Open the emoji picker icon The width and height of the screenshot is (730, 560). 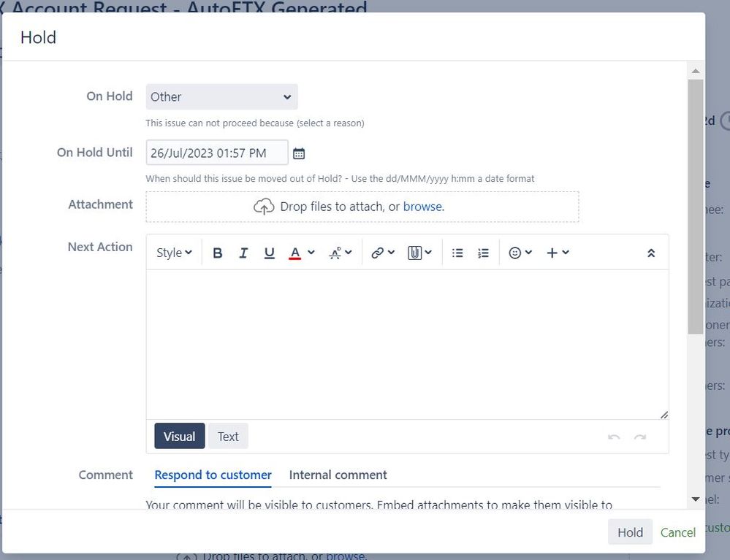515,253
